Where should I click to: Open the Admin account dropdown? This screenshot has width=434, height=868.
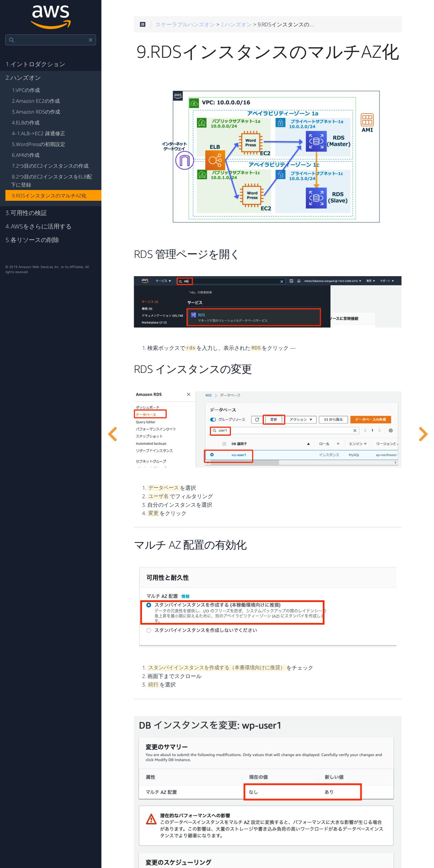click(333, 281)
